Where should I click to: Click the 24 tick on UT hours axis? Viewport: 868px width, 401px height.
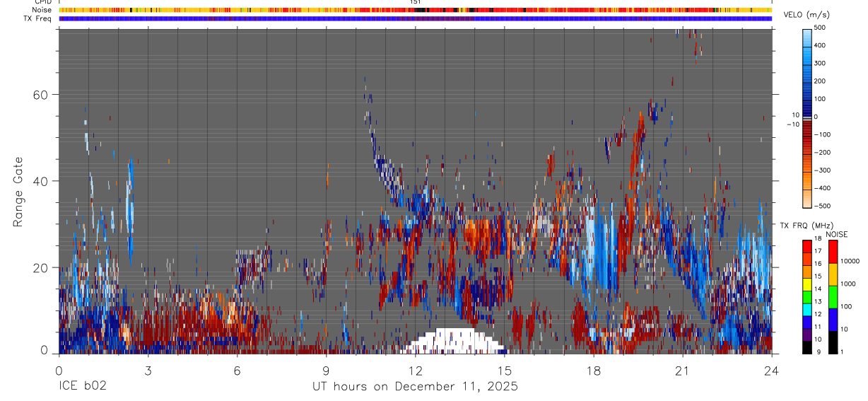(772, 370)
